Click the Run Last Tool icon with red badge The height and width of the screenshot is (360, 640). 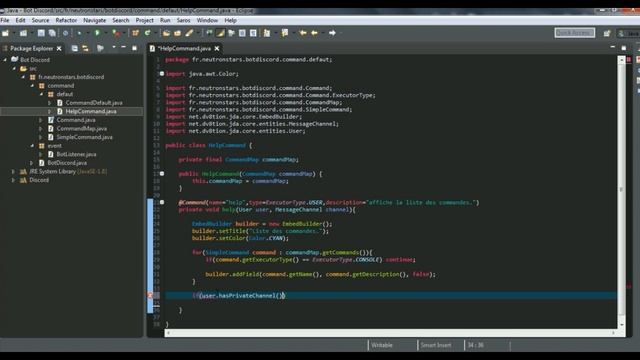click(x=116, y=33)
